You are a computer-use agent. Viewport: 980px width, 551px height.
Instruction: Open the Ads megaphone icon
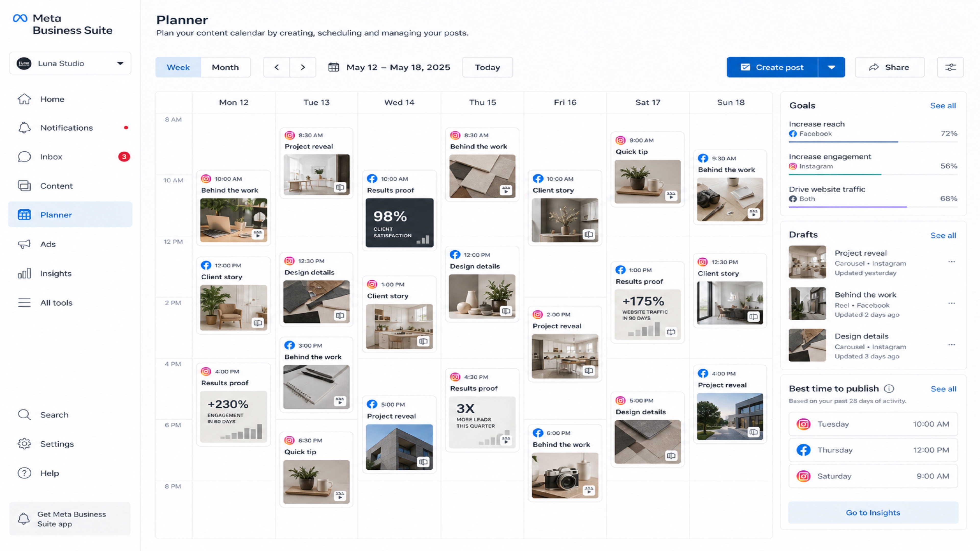pyautogui.click(x=24, y=244)
